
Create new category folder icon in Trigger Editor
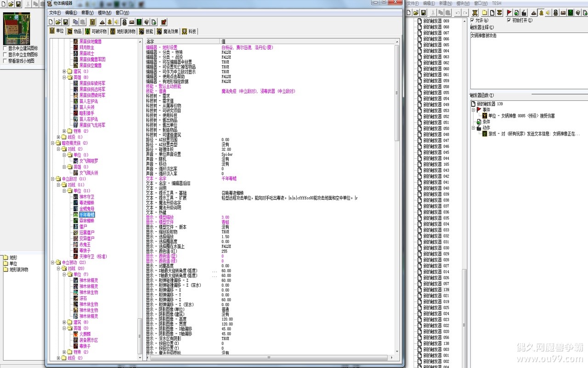coord(486,12)
